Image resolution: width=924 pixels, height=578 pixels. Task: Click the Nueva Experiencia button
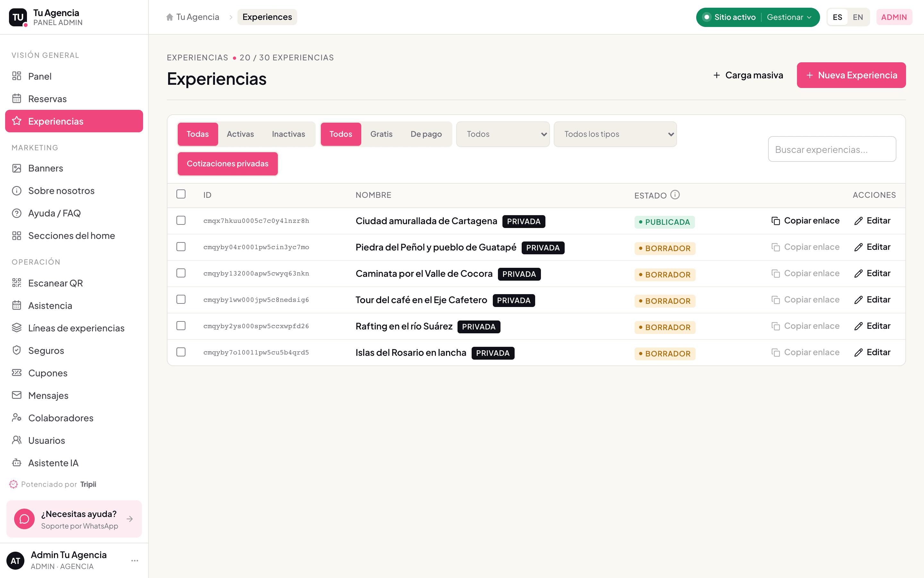pos(851,75)
